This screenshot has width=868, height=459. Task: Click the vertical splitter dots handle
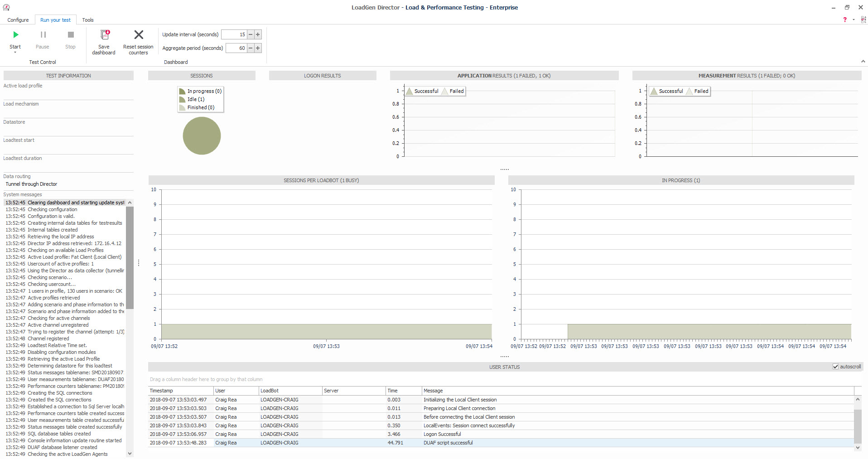coord(139,263)
